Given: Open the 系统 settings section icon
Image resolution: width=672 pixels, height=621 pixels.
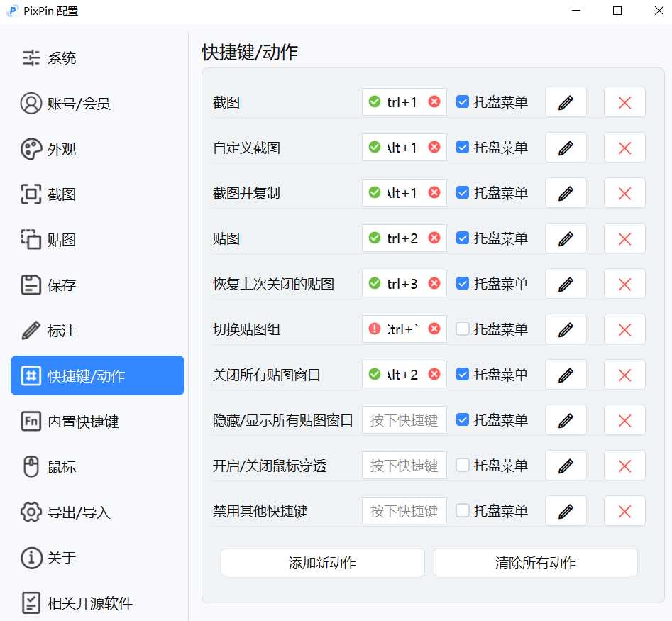Looking at the screenshot, I should 31,57.
